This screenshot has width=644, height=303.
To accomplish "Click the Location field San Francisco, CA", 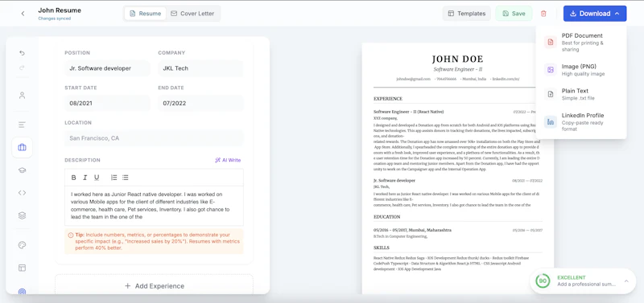I will [x=154, y=138].
